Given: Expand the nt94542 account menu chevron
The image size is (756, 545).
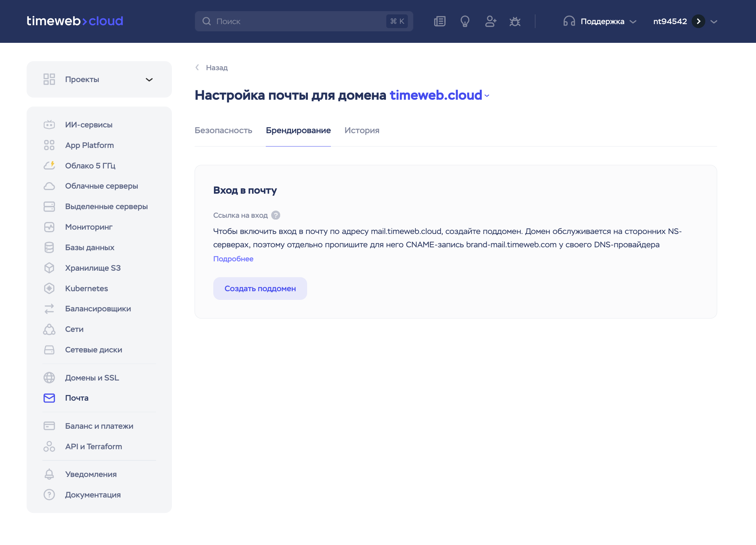Looking at the screenshot, I should coord(714,22).
